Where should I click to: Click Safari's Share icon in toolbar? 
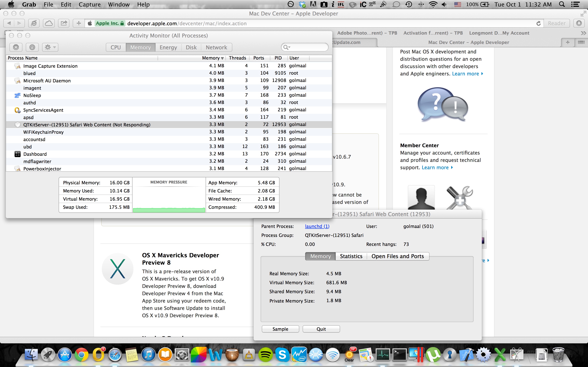(64, 23)
